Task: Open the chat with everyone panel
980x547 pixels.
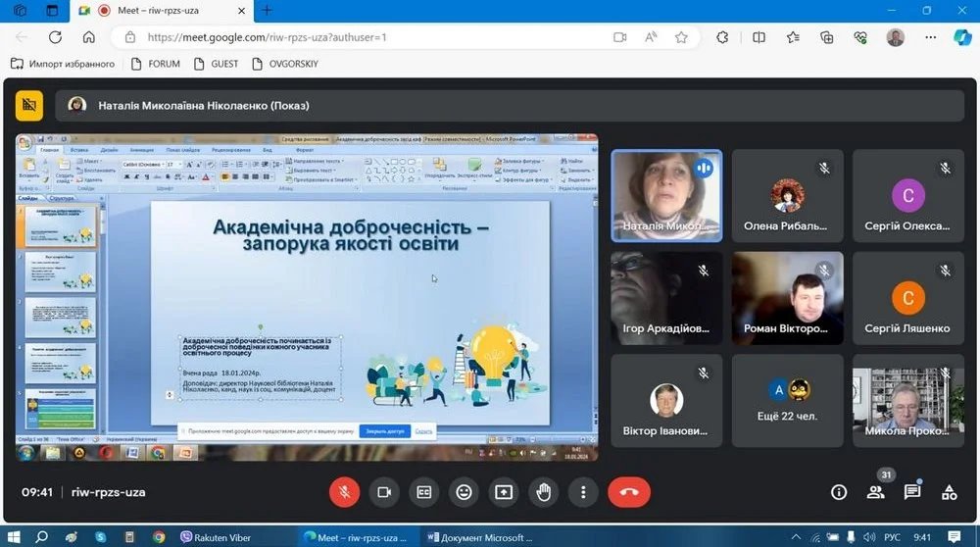Action: [x=912, y=492]
